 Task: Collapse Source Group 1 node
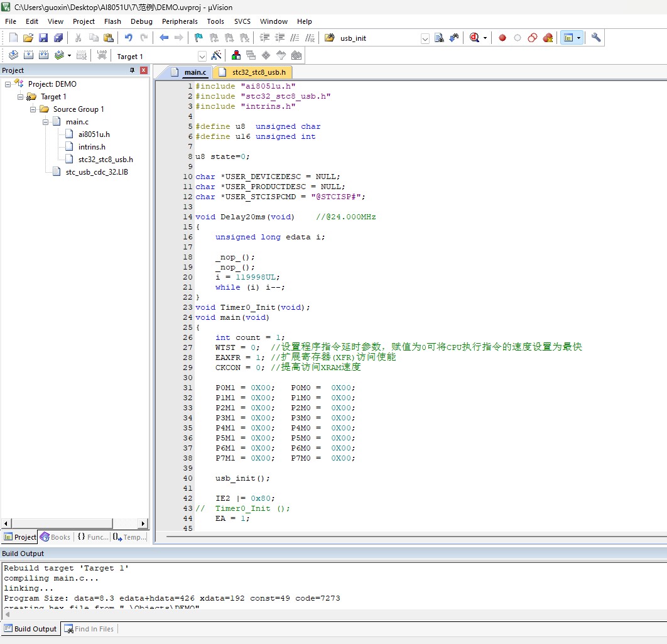pyautogui.click(x=33, y=109)
